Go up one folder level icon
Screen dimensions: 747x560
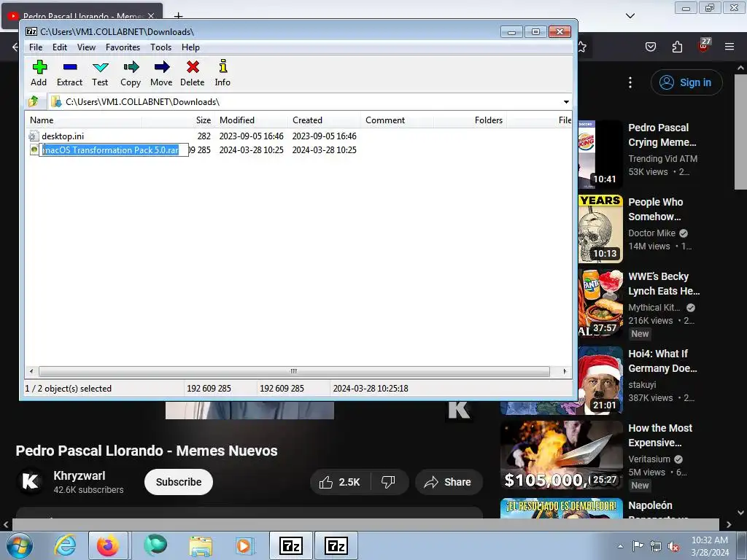[x=34, y=101]
